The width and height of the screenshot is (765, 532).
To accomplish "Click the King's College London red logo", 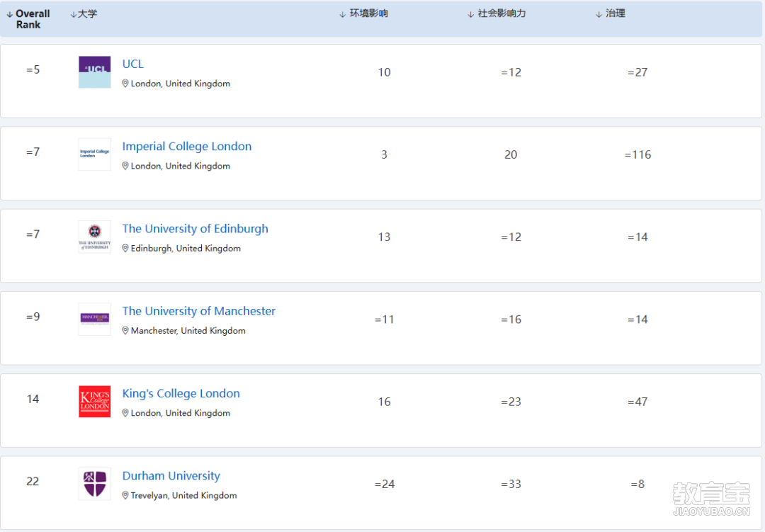I will tap(95, 402).
